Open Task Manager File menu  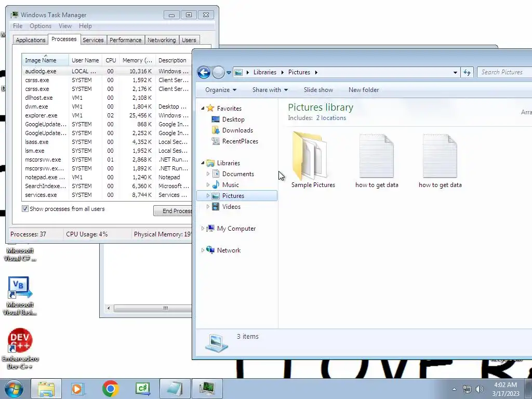click(x=18, y=26)
